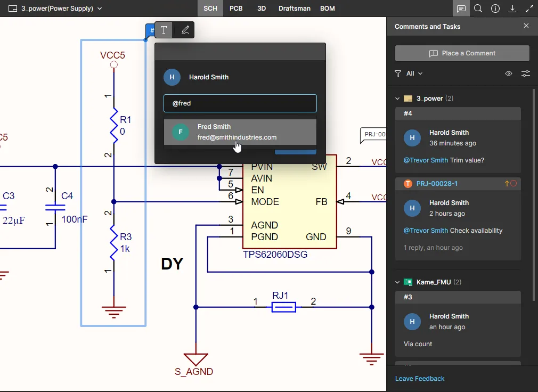Open the search magnifier tool

point(478,9)
